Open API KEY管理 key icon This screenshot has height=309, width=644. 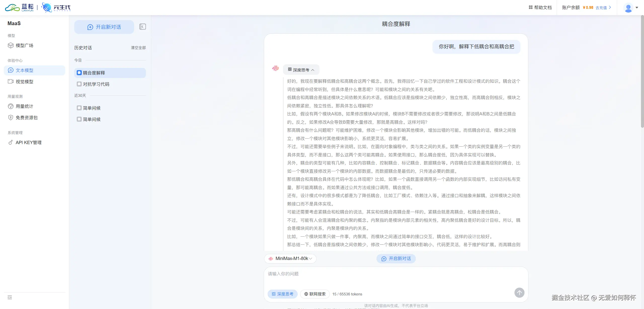[x=11, y=143]
